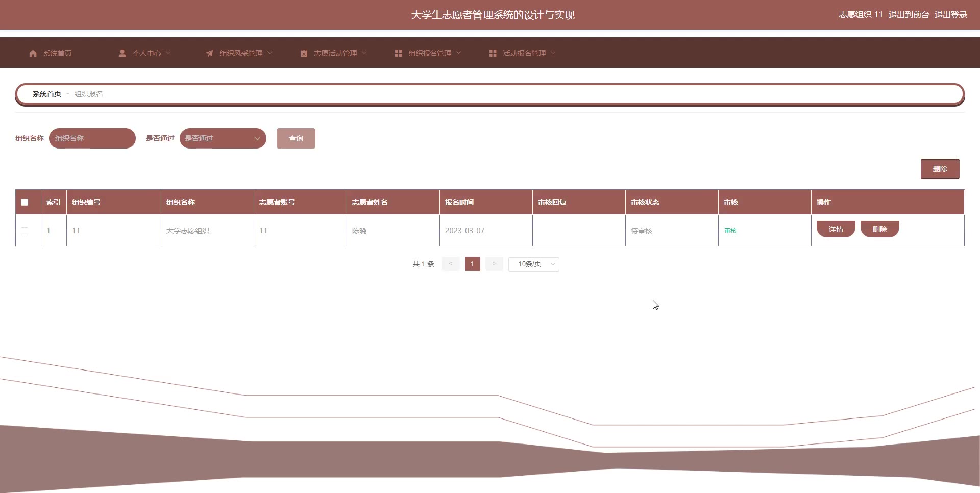Expand the 志愿活动管理 menu chevron
This screenshot has height=493, width=980.
point(364,53)
